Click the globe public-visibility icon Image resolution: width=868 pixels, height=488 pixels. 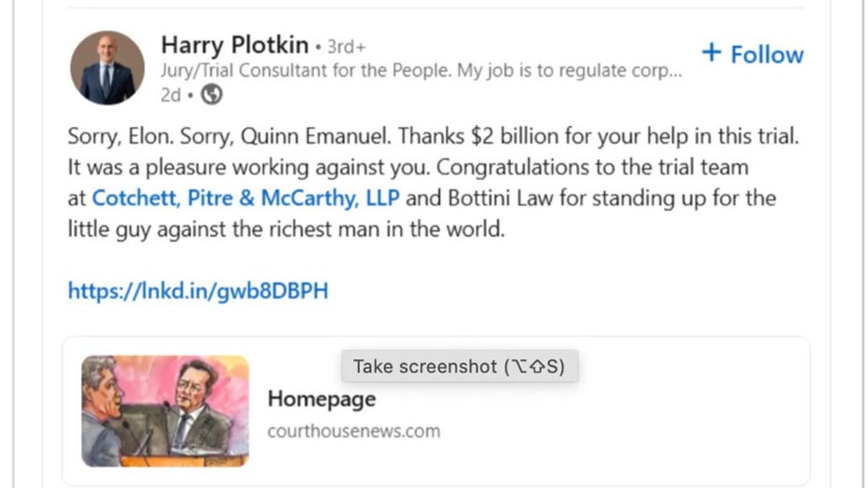click(x=213, y=96)
